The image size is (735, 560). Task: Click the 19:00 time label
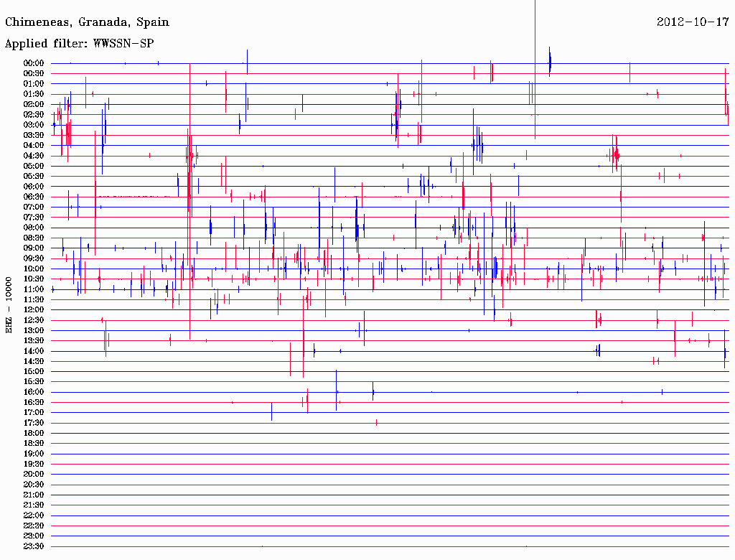point(34,454)
